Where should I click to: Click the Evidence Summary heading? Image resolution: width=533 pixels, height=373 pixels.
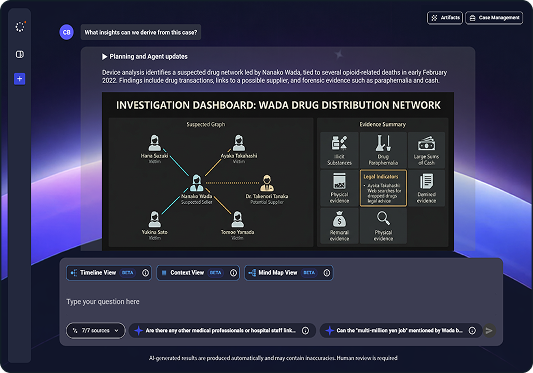[x=383, y=124]
